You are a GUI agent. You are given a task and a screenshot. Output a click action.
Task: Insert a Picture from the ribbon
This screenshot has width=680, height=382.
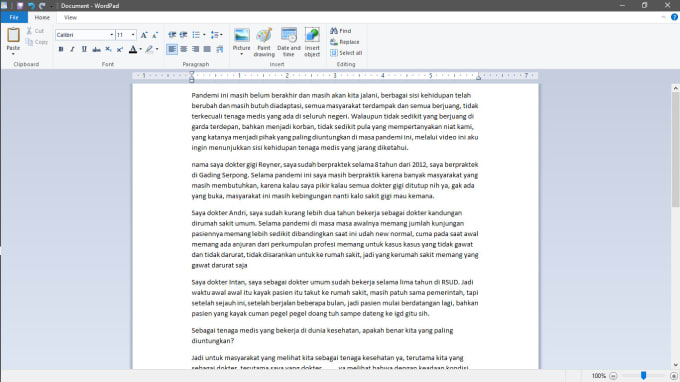(242, 41)
